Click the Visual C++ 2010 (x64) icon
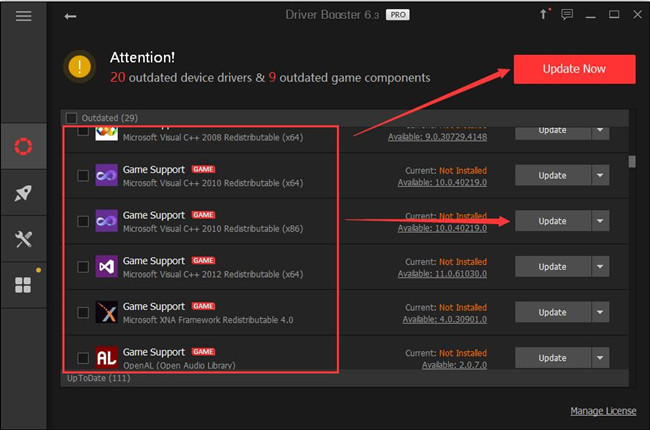 point(107,175)
